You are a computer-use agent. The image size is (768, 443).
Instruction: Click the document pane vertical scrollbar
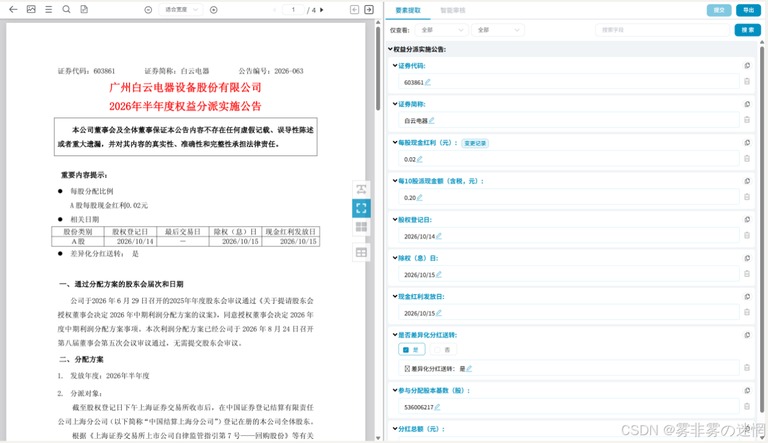point(378,69)
